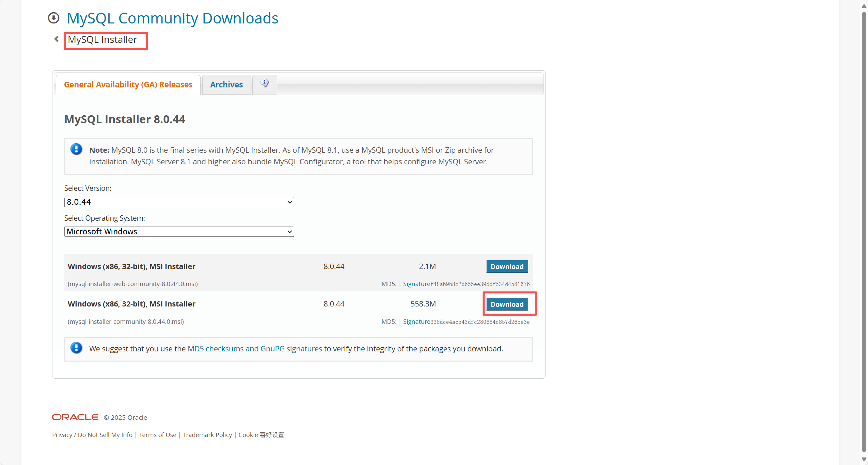Click the back arrow before MySQL Installer

(57, 39)
